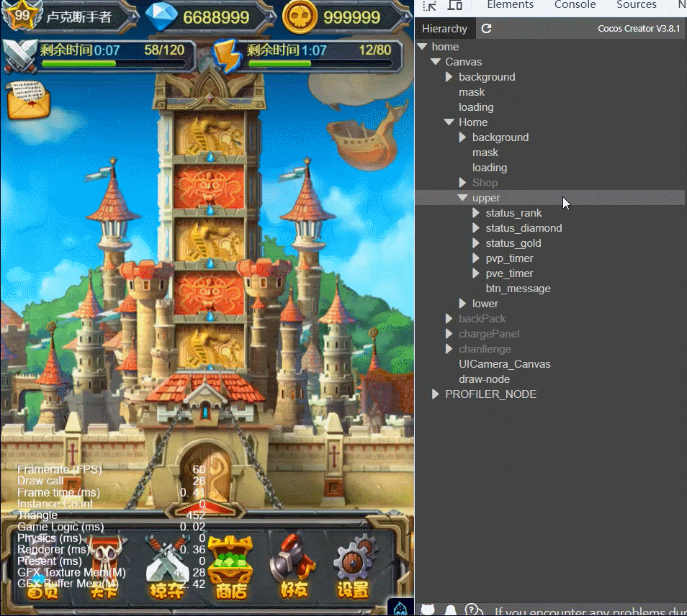Click the lightning bolt energy icon
687x616 pixels.
pyautogui.click(x=228, y=55)
